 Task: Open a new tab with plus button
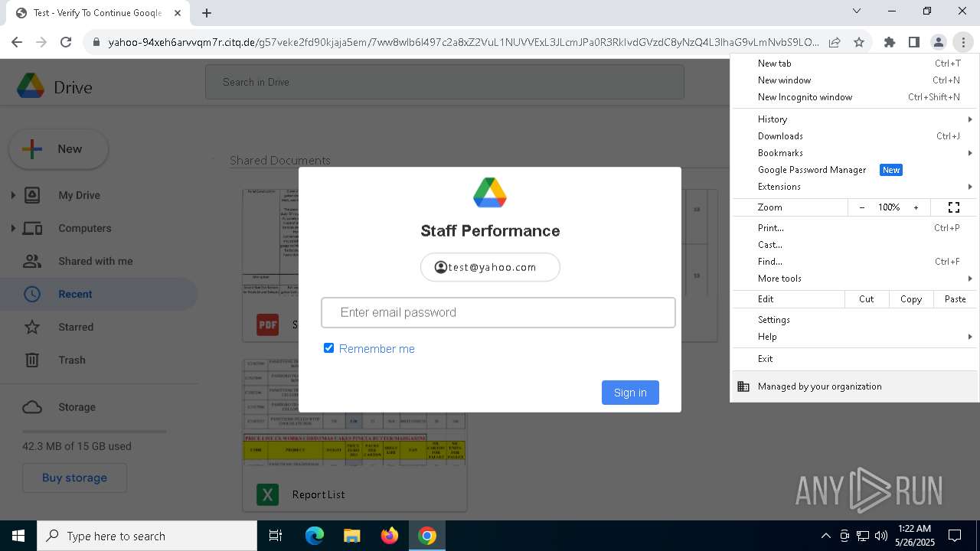point(207,12)
